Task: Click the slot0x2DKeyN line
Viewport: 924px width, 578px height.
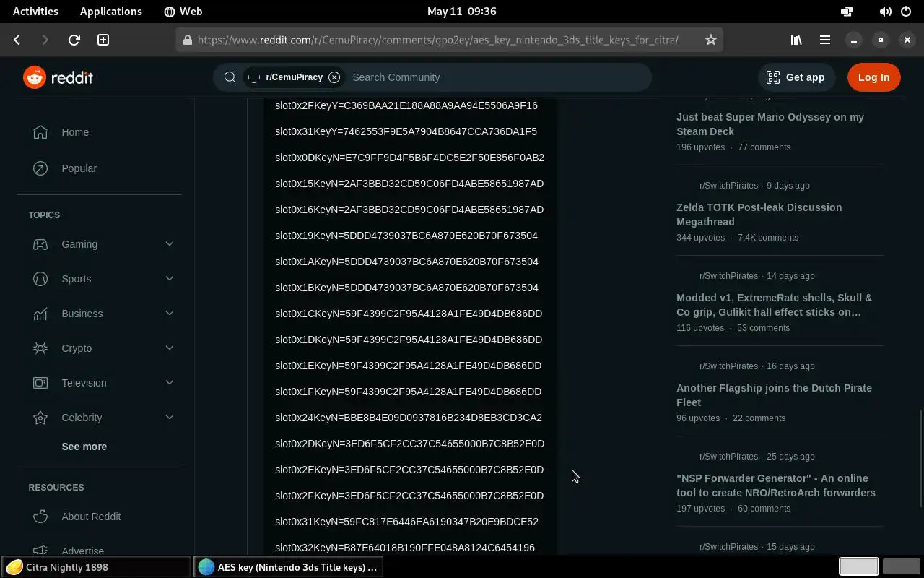Action: tap(409, 444)
